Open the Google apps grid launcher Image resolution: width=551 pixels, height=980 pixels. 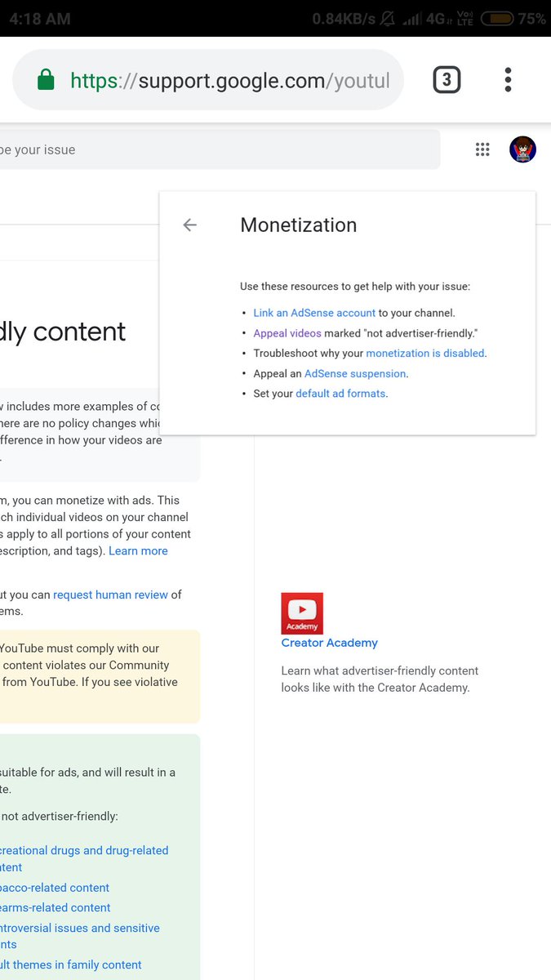[x=482, y=149]
